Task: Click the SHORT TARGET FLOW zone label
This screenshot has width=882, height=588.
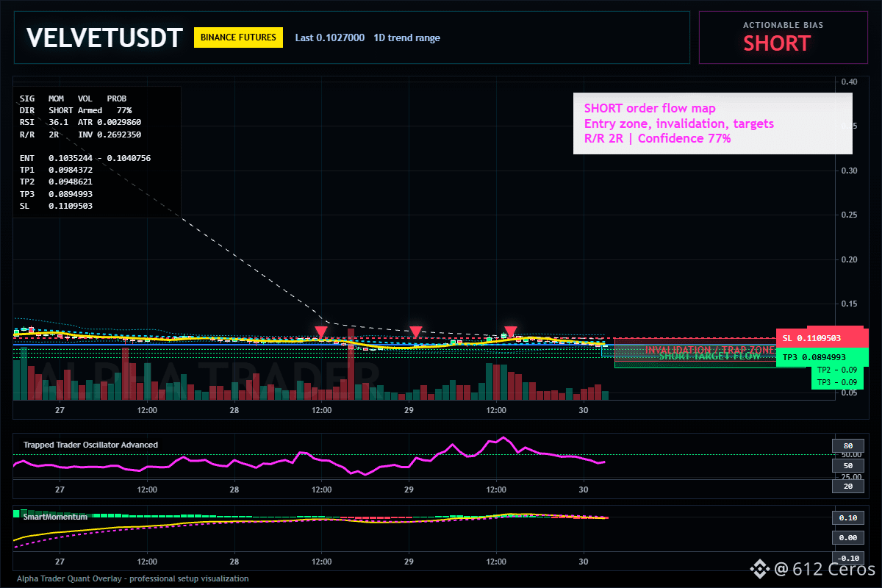Action: 709,356
